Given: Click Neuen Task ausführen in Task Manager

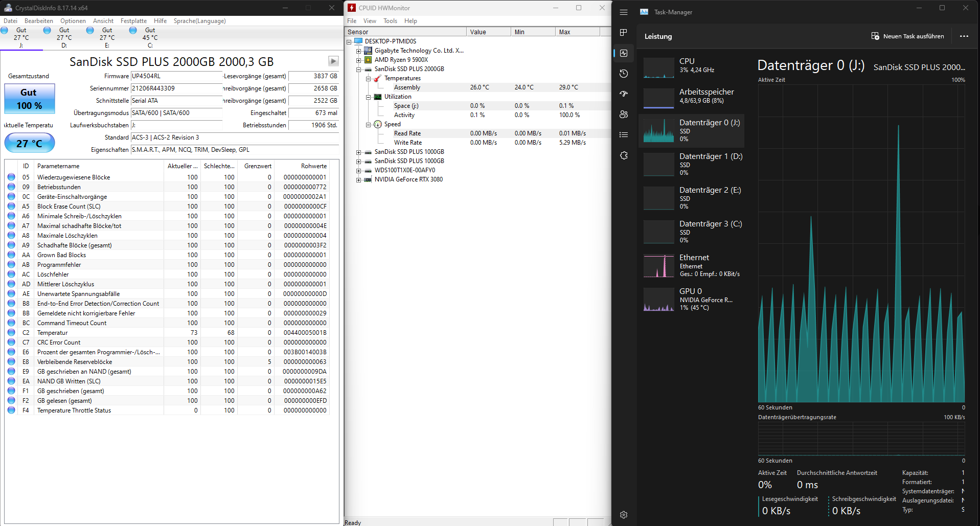Looking at the screenshot, I should [x=908, y=36].
